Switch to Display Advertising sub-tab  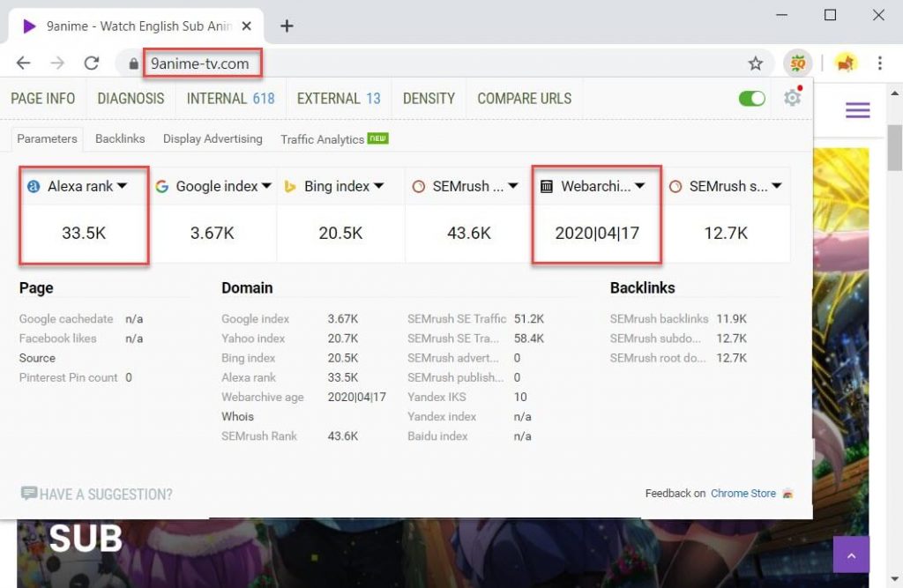click(213, 138)
